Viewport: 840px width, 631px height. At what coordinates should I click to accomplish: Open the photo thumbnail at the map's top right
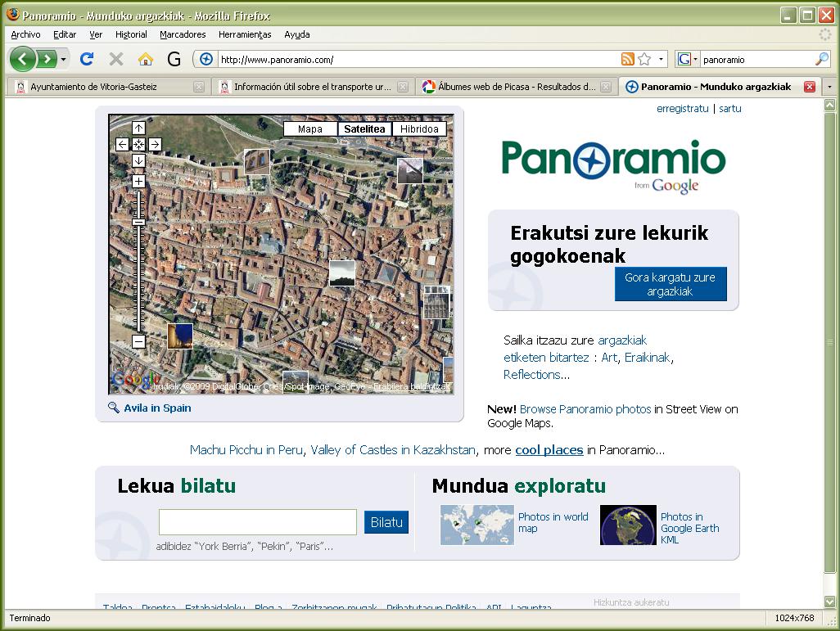point(410,171)
